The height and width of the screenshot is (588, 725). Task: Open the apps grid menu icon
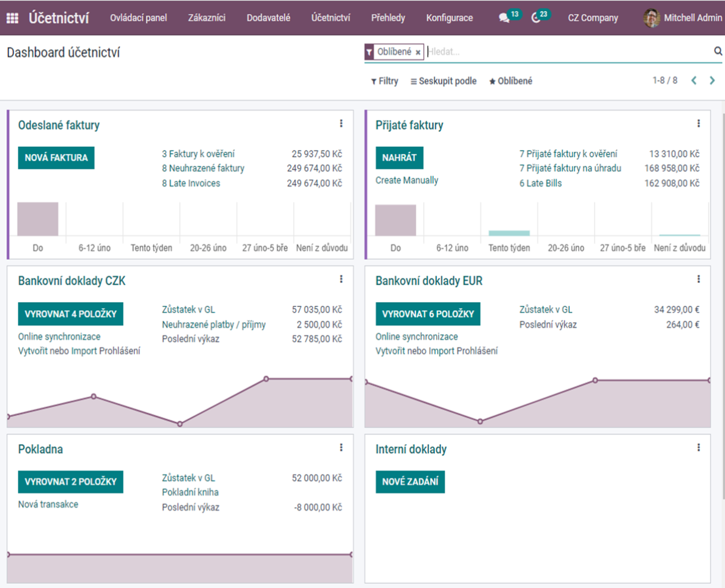[x=12, y=18]
